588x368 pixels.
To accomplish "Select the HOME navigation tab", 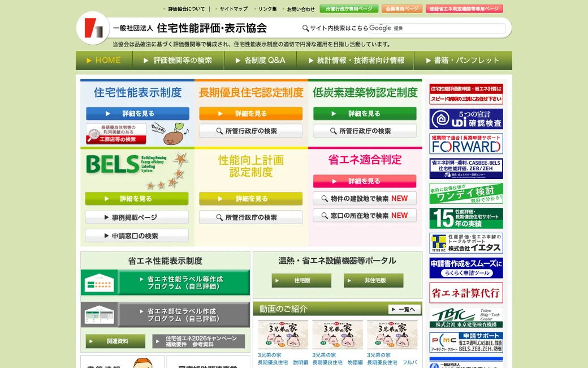I will (x=104, y=61).
